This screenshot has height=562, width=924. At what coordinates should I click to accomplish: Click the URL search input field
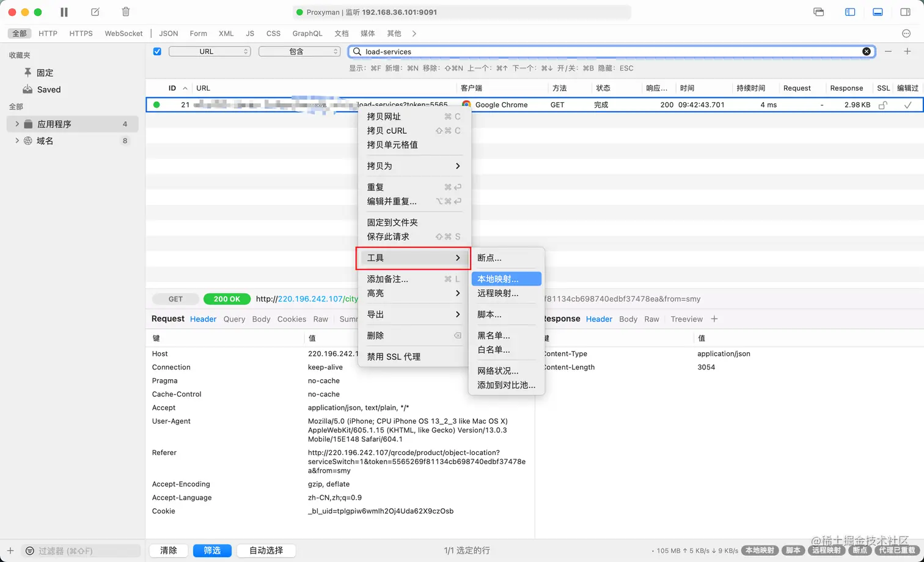612,51
